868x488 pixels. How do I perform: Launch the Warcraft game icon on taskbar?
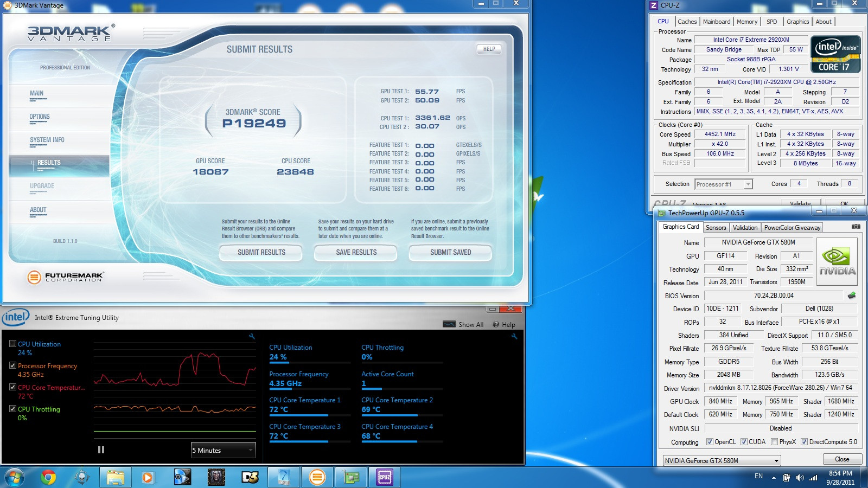[x=216, y=477]
